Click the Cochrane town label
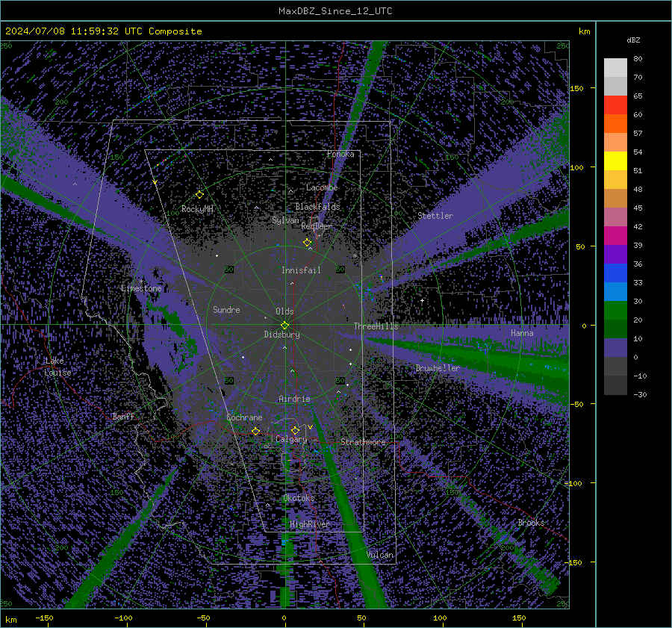 (244, 417)
